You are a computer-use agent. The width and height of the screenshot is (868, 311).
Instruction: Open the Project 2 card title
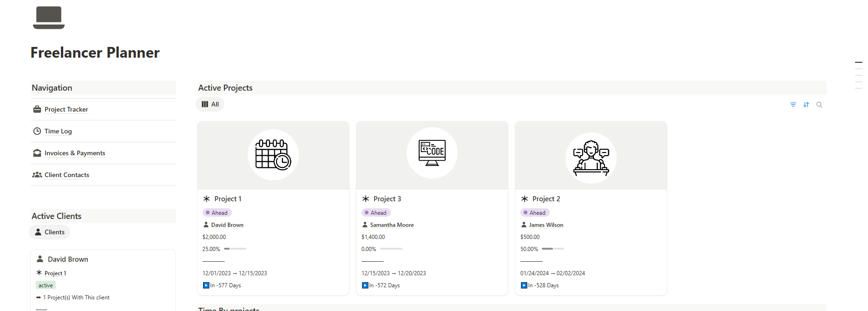[x=546, y=199]
